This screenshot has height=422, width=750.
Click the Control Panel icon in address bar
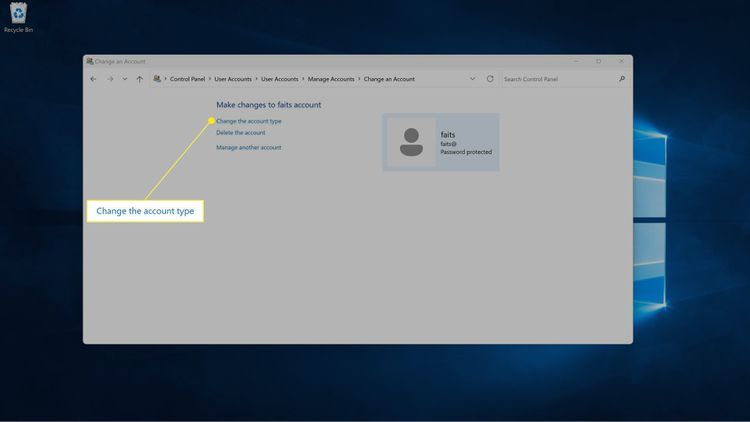[x=157, y=79]
